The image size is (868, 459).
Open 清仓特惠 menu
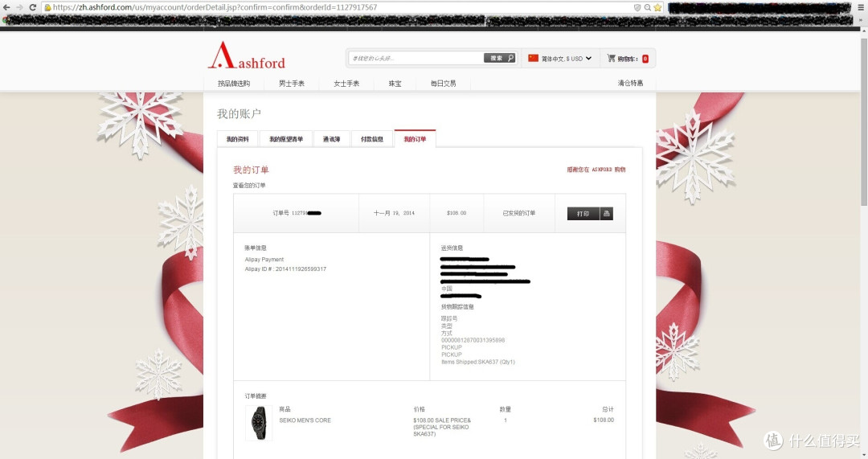(x=631, y=83)
